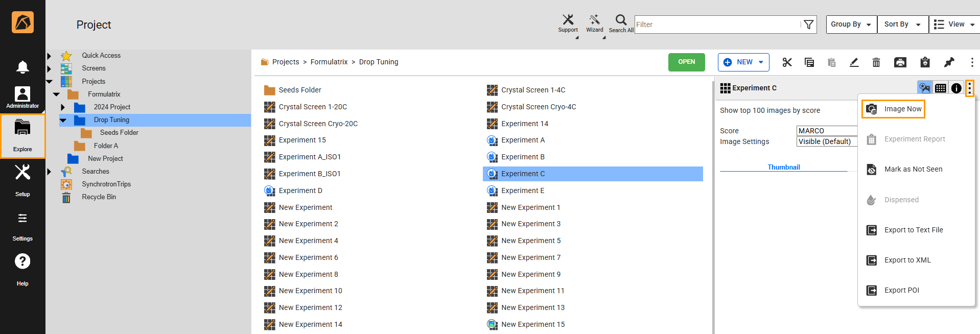Click Formulatrix in the breadcrumb

[329, 62]
